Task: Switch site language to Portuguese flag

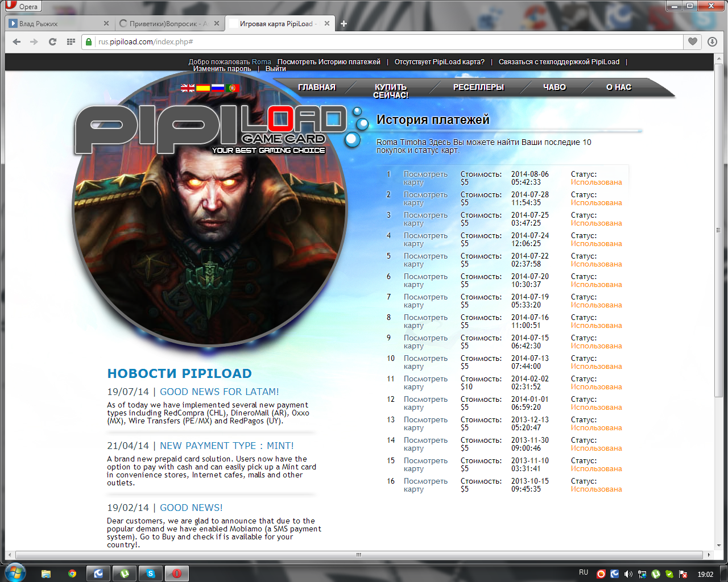Action: (233, 88)
